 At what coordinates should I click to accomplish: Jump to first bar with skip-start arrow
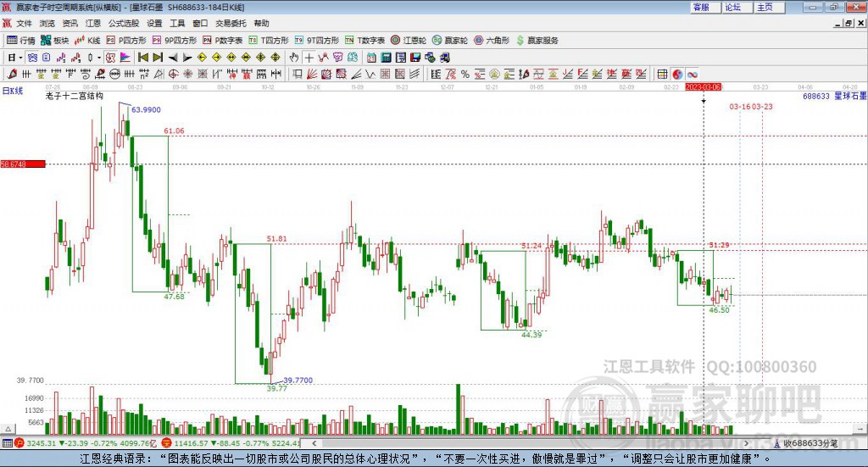click(142, 58)
